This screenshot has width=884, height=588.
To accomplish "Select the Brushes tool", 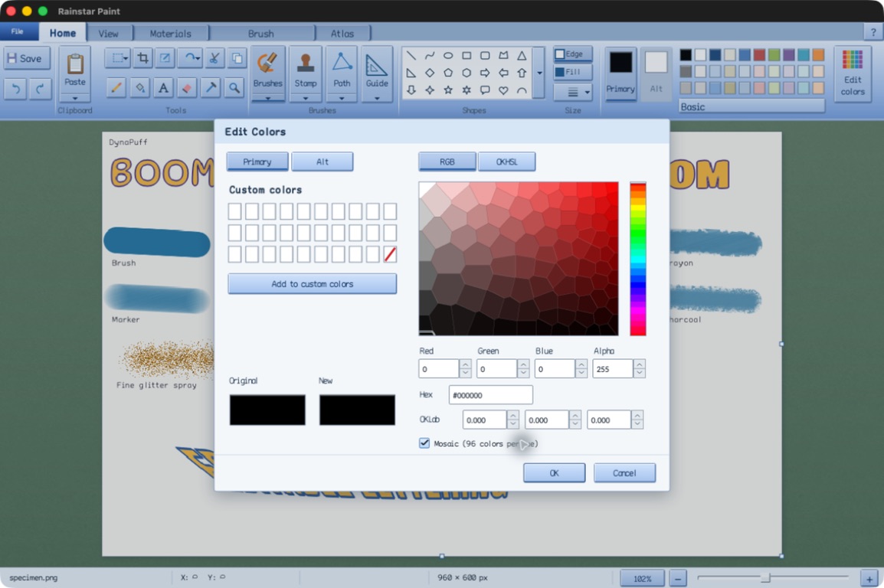I will (267, 69).
